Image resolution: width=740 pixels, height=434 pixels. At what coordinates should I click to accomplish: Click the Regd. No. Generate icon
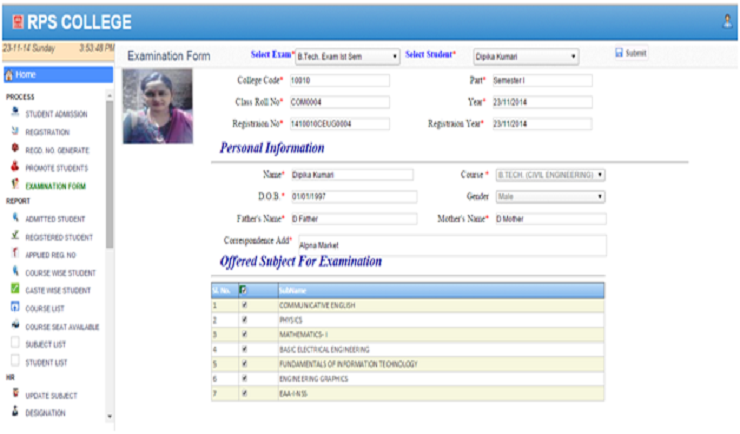click(x=15, y=149)
